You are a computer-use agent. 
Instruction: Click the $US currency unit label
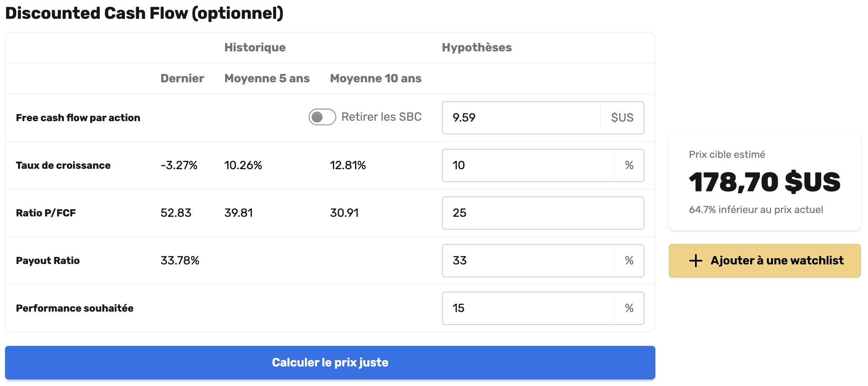coord(622,118)
